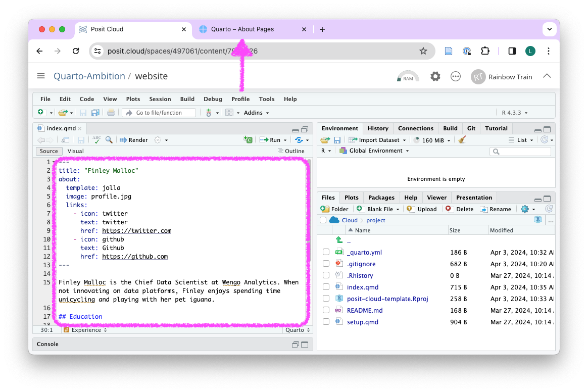Expand the Addins dropdown
Viewport: 588px width, 392px height.
[256, 113]
